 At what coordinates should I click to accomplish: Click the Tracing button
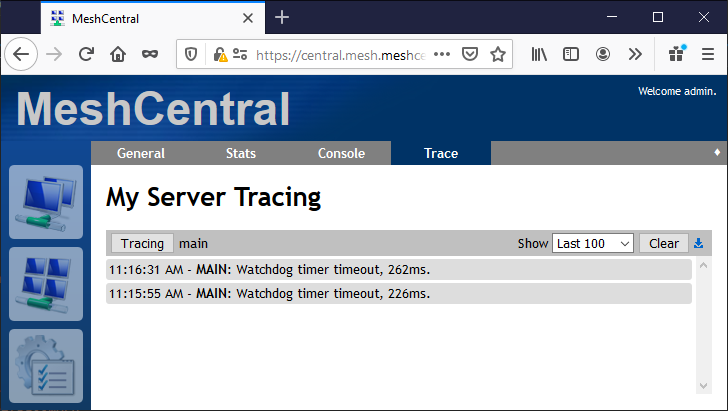pyautogui.click(x=142, y=243)
